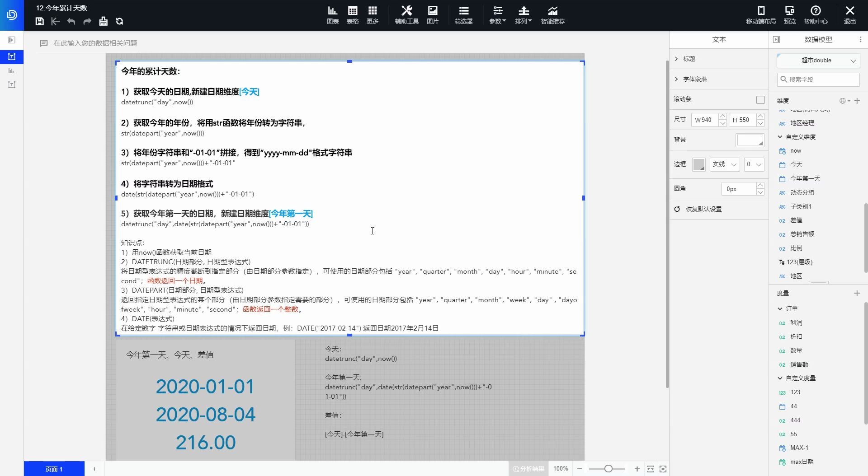
Task: Open 智能推荐 smart recommendation
Action: click(x=552, y=15)
